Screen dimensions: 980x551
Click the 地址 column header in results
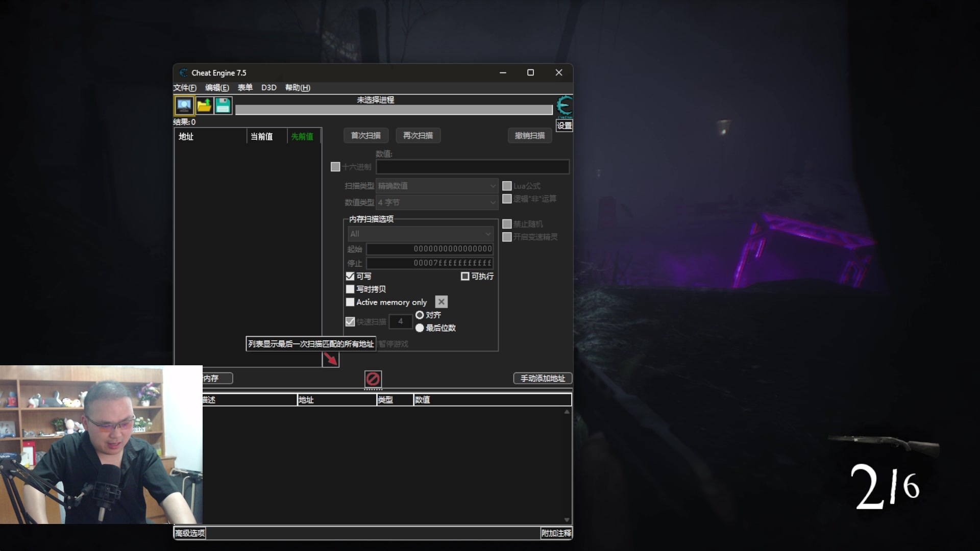coord(210,137)
